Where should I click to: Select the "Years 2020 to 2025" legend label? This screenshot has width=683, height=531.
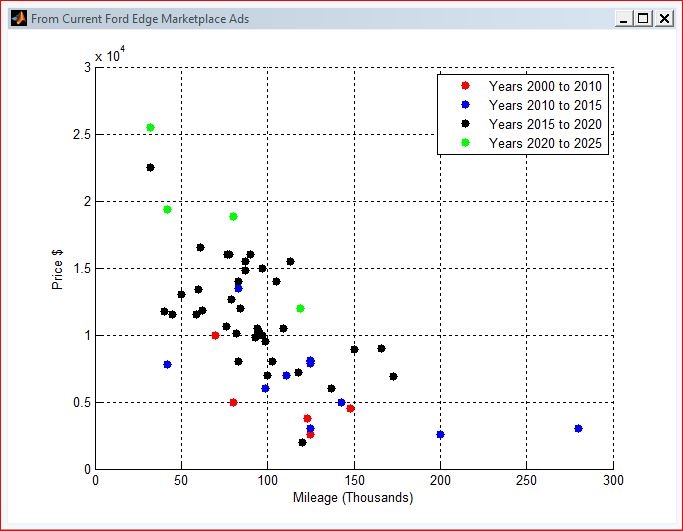(x=544, y=143)
